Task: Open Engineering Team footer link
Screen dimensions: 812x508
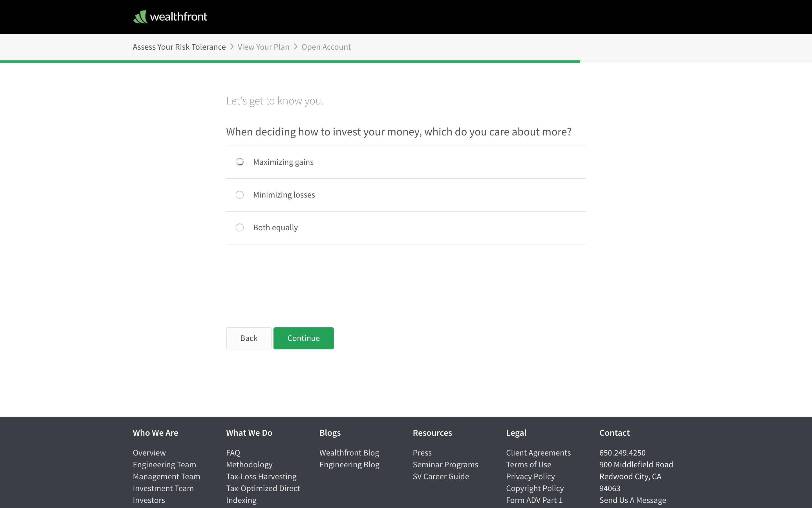Action: coord(164,464)
